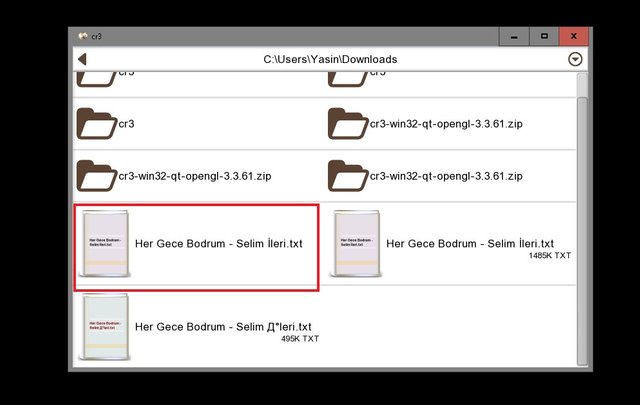
Task: Minimize the cr3 window
Action: 514,37
